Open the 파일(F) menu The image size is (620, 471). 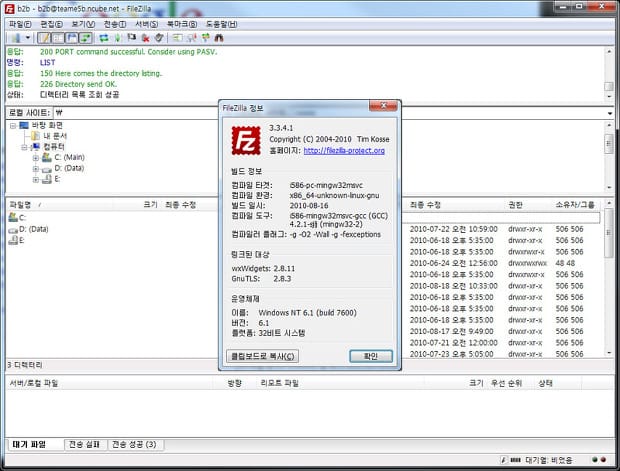point(20,24)
